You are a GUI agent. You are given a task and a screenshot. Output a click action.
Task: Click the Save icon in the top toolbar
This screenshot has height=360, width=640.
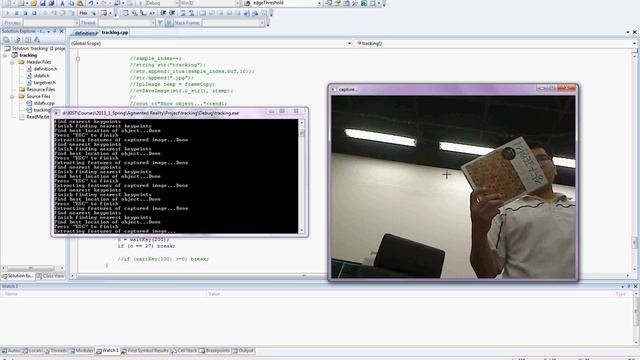click(42, 3)
